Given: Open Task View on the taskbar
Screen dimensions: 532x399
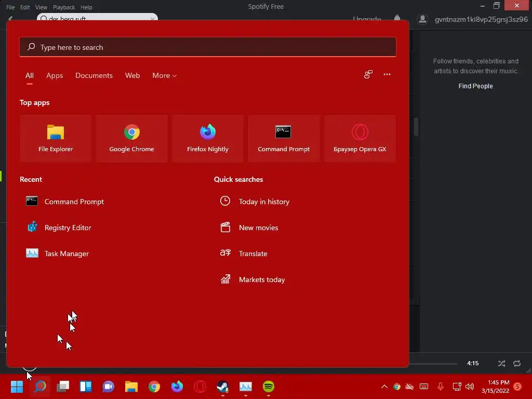Looking at the screenshot, I should [63, 387].
